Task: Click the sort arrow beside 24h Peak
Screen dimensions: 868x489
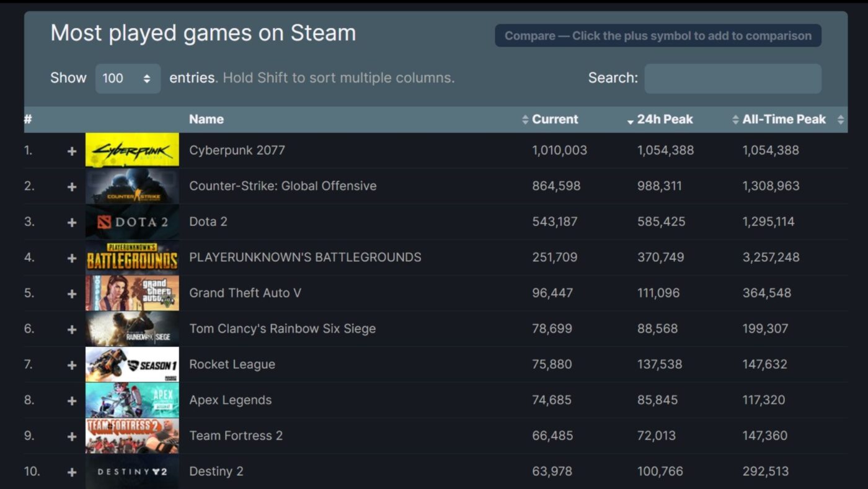Action: (630, 119)
